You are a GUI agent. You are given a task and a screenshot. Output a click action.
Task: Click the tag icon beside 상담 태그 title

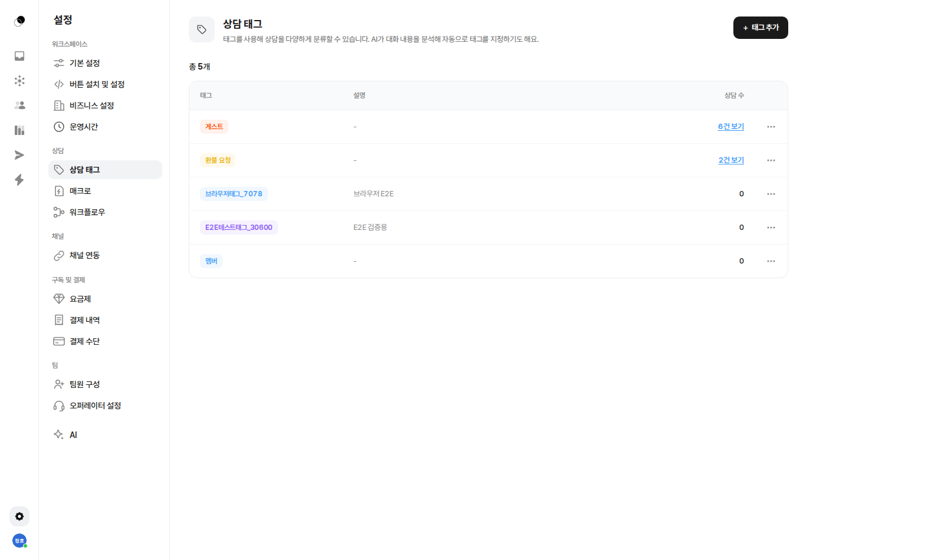[202, 29]
